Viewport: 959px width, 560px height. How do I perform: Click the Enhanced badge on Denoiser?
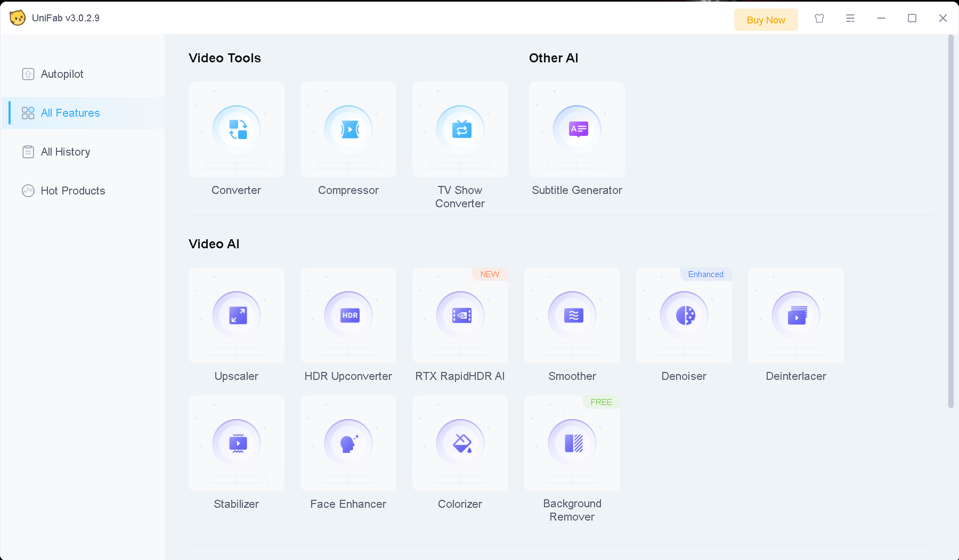coord(706,274)
